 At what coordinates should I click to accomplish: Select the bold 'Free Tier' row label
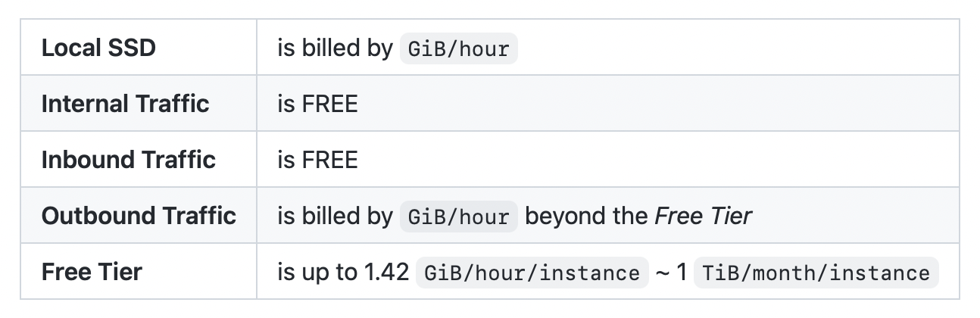[92, 272]
